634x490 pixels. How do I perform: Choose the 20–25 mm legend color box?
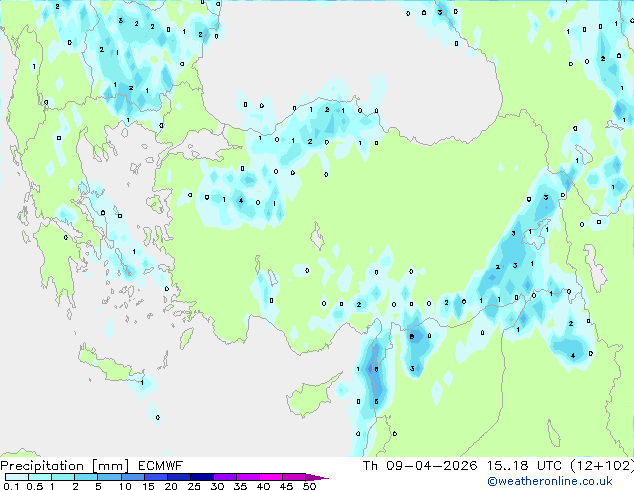point(178,477)
